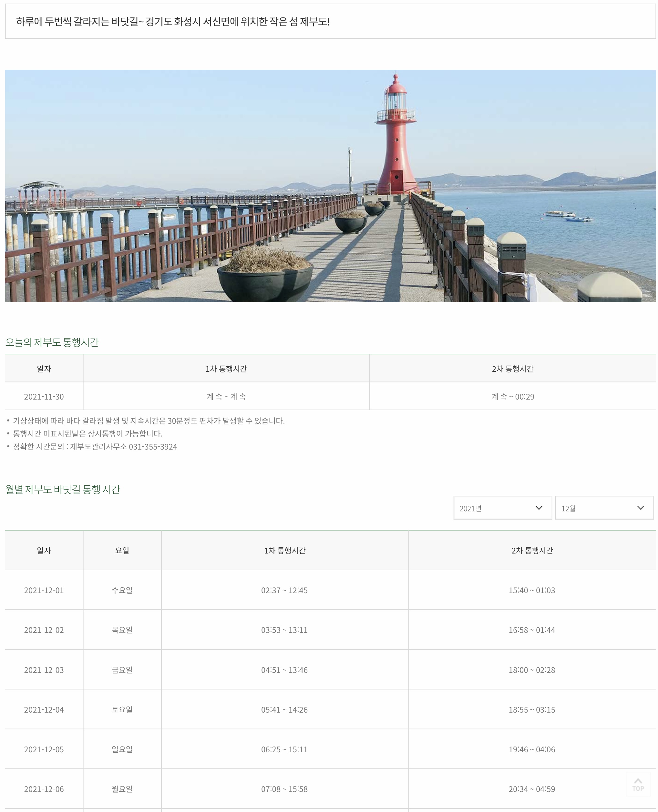Click the 2021-11-30 today date cell
This screenshot has width=658, height=812.
tap(44, 397)
